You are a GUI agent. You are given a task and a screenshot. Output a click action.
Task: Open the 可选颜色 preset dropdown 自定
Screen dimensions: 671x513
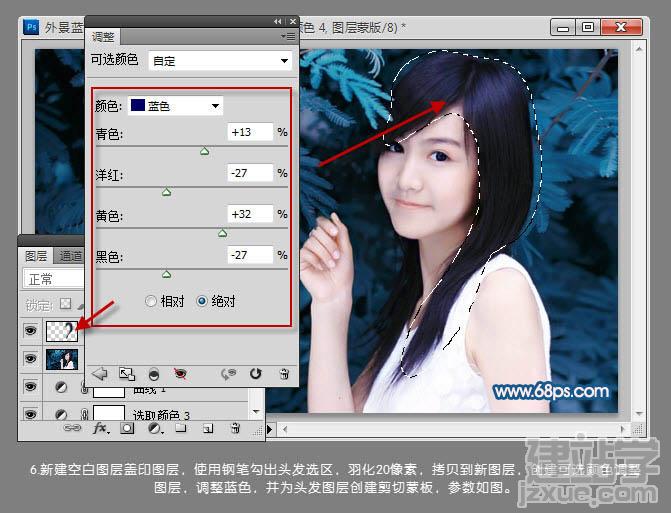click(220, 61)
